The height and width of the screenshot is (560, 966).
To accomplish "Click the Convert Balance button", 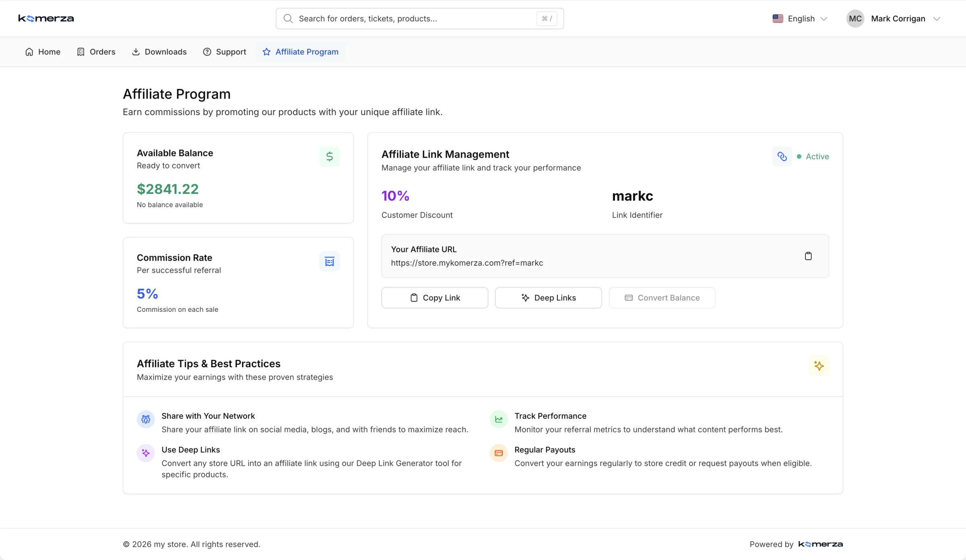I will coord(662,298).
